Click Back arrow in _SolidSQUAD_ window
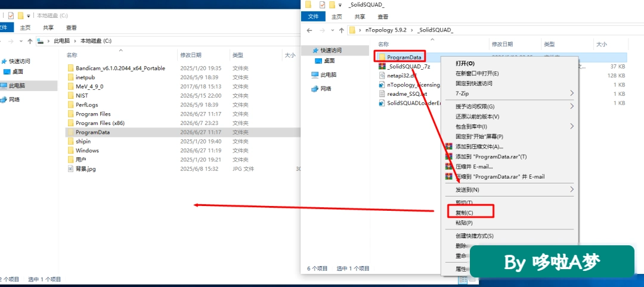 [x=309, y=30]
